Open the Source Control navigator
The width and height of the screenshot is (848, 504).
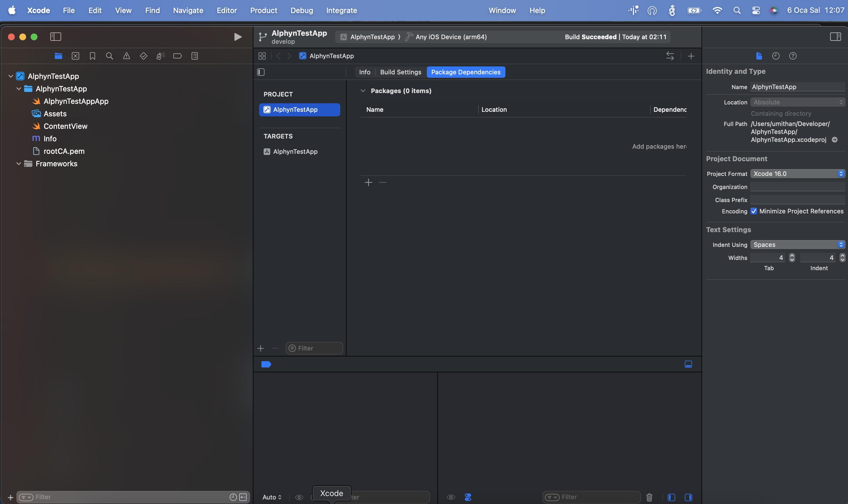[x=75, y=56]
